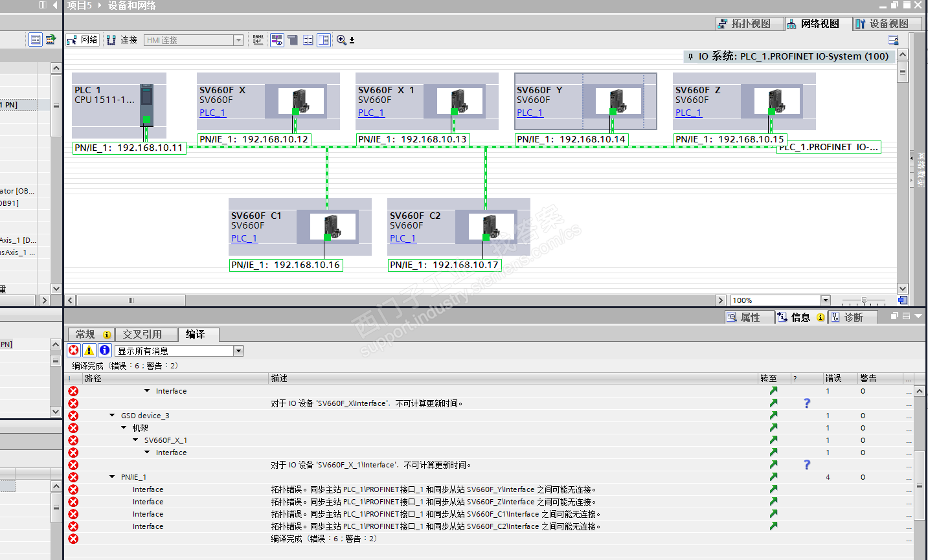
Task: Select the Compile (编译) tab
Action: pos(198,335)
